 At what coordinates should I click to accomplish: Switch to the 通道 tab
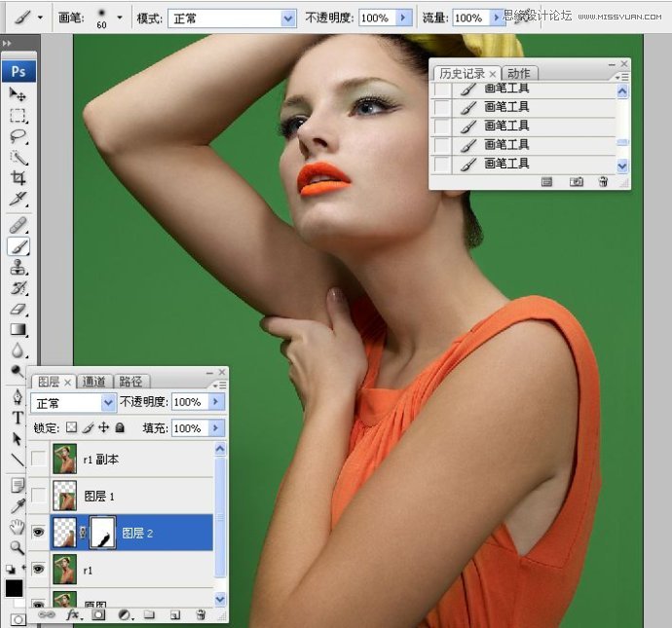click(x=94, y=382)
